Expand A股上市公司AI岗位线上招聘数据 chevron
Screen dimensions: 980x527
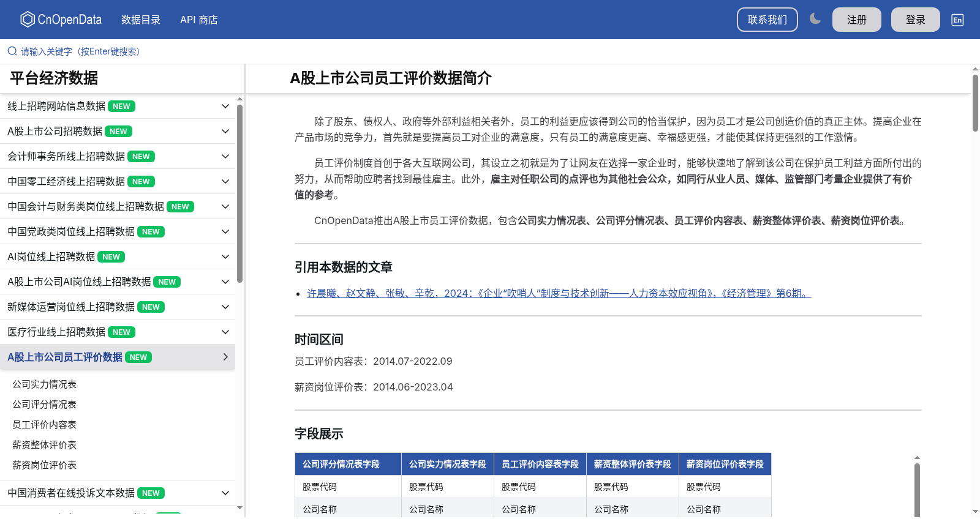point(225,282)
